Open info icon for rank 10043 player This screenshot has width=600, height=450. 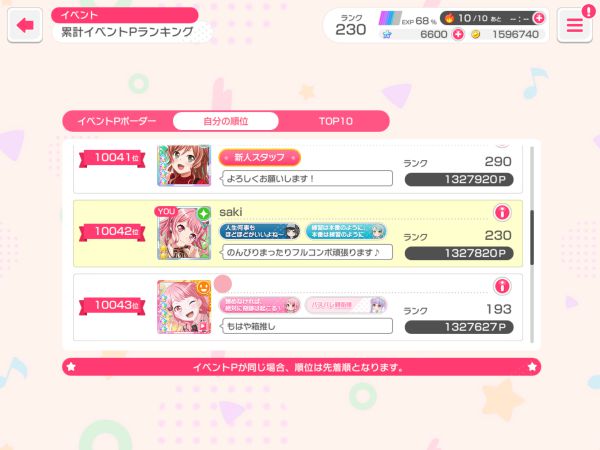click(502, 286)
